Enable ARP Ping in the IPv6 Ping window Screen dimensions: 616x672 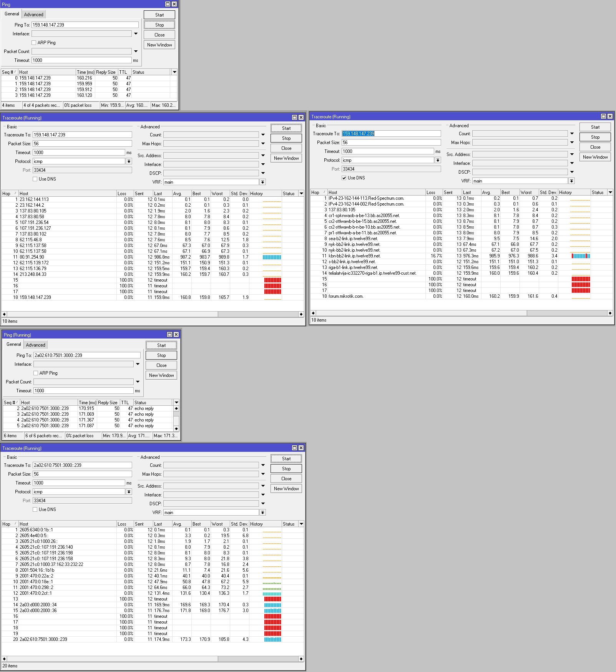click(x=35, y=373)
